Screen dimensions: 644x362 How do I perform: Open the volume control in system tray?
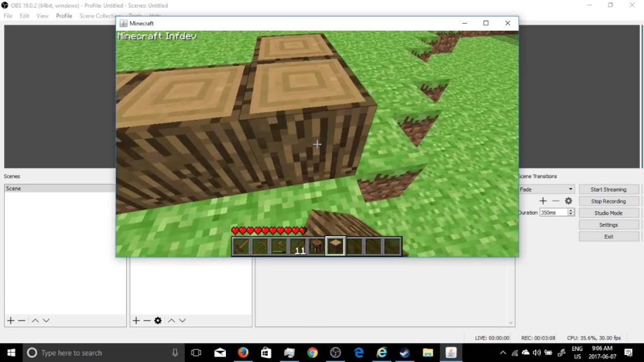click(x=537, y=352)
